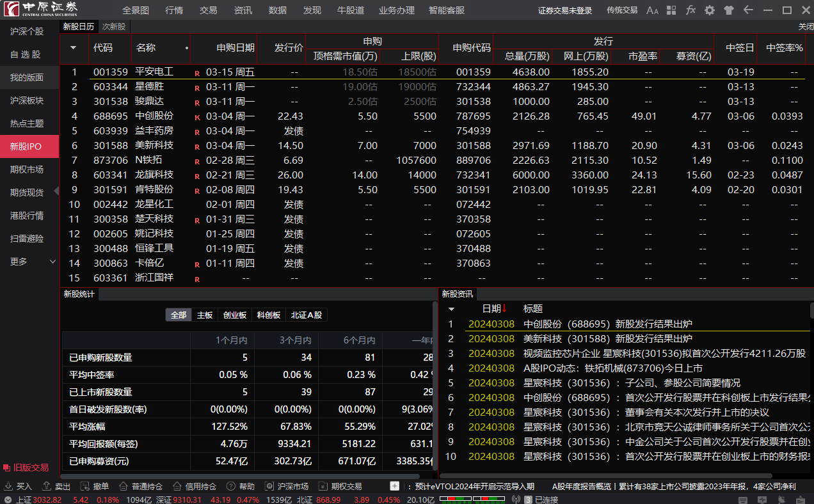
Task: Open dropdown triangle in 新股资讯 header
Action: point(451,309)
